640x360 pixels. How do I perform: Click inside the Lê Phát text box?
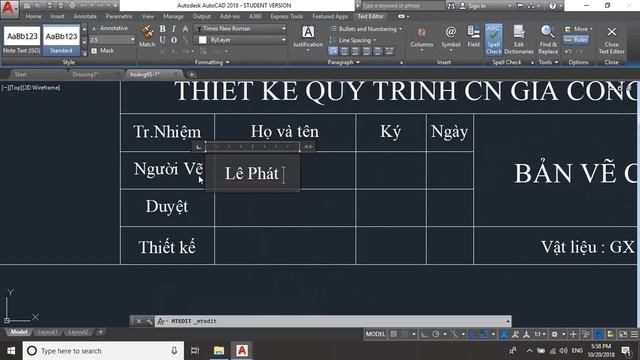pyautogui.click(x=252, y=173)
